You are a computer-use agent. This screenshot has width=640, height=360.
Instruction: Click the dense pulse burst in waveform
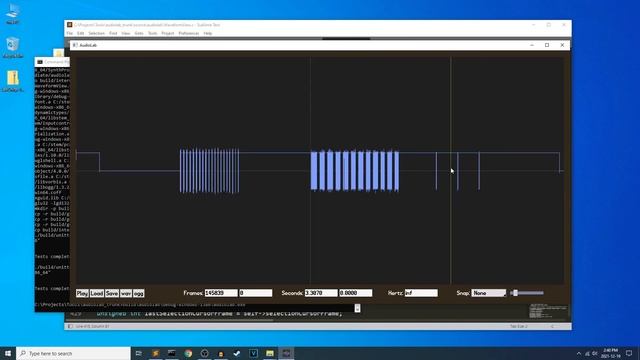[209, 171]
